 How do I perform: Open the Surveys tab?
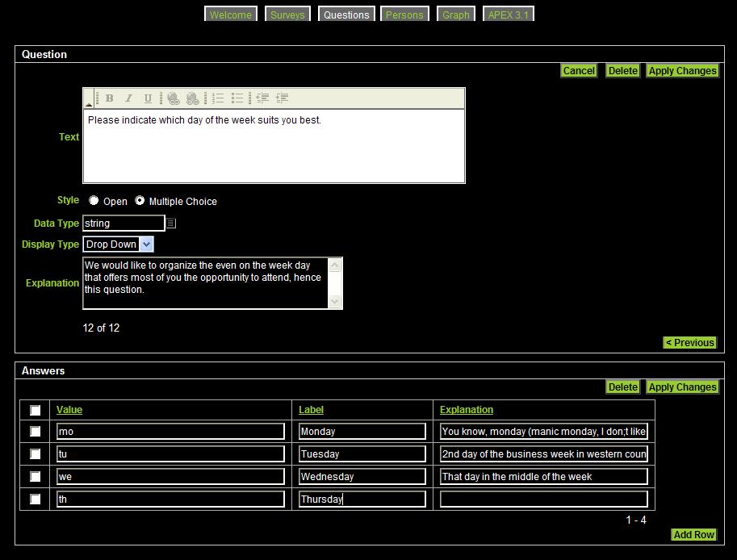[x=287, y=15]
